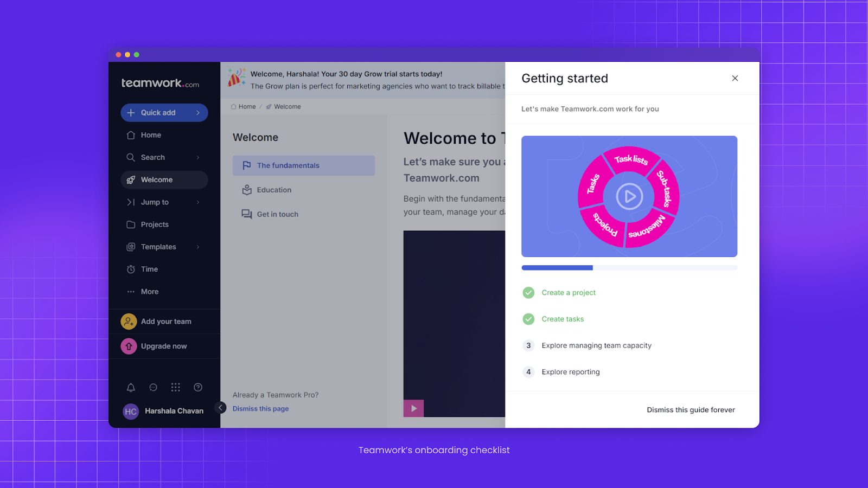The image size is (868, 488).
Task: Click the Education graduate icon
Action: 247,190
